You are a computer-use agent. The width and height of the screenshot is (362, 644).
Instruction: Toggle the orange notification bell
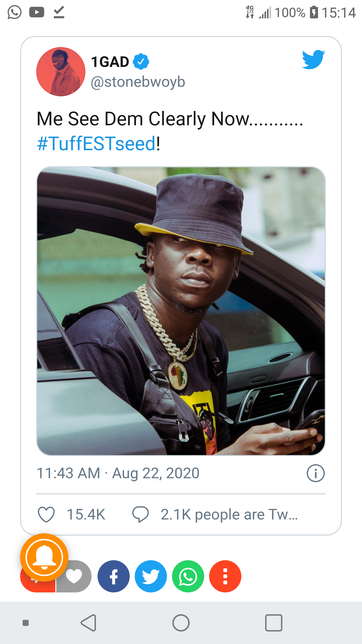click(44, 557)
